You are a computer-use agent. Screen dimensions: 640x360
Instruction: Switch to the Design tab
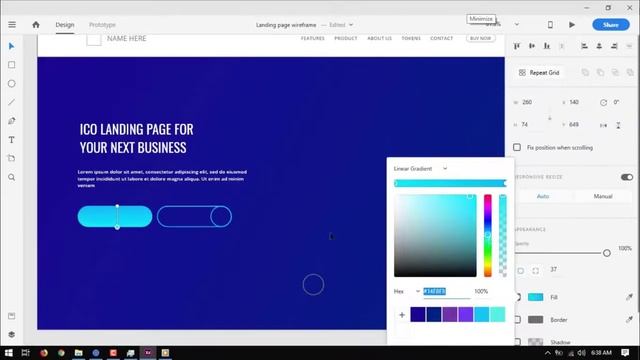coord(65,25)
